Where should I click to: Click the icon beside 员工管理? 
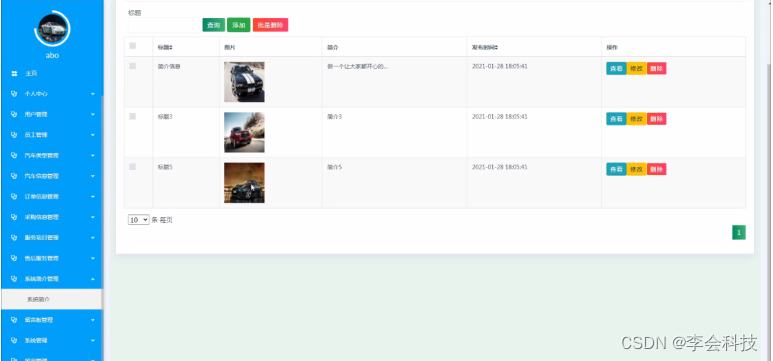coord(14,135)
